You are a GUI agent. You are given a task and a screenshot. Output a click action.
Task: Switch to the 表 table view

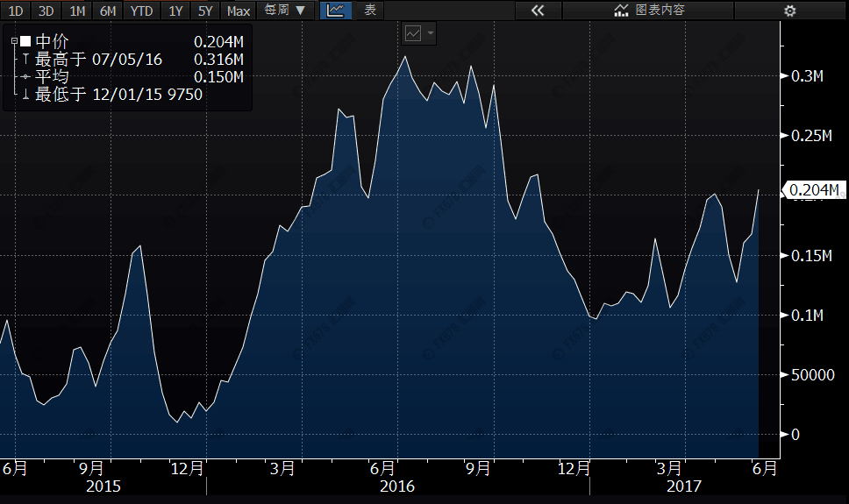click(370, 11)
